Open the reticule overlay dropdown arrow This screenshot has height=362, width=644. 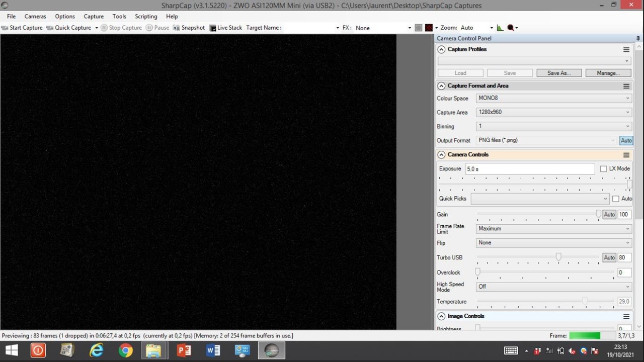click(x=436, y=28)
